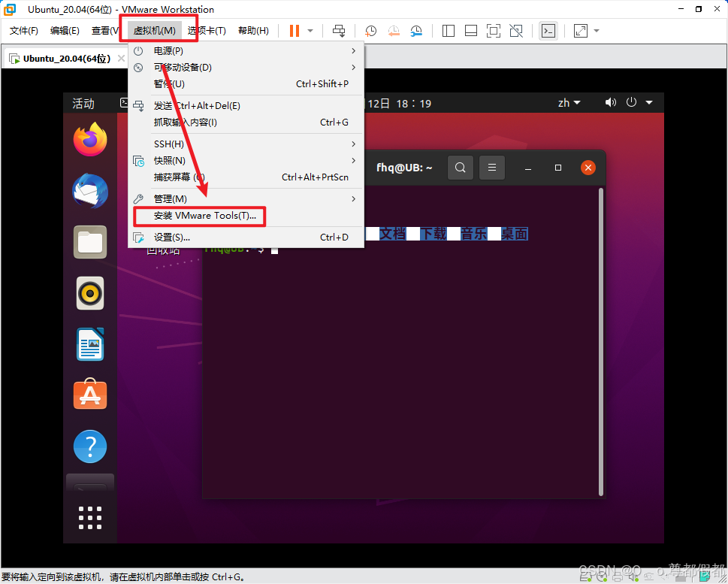Open the 文件(F) menu

tap(24, 31)
